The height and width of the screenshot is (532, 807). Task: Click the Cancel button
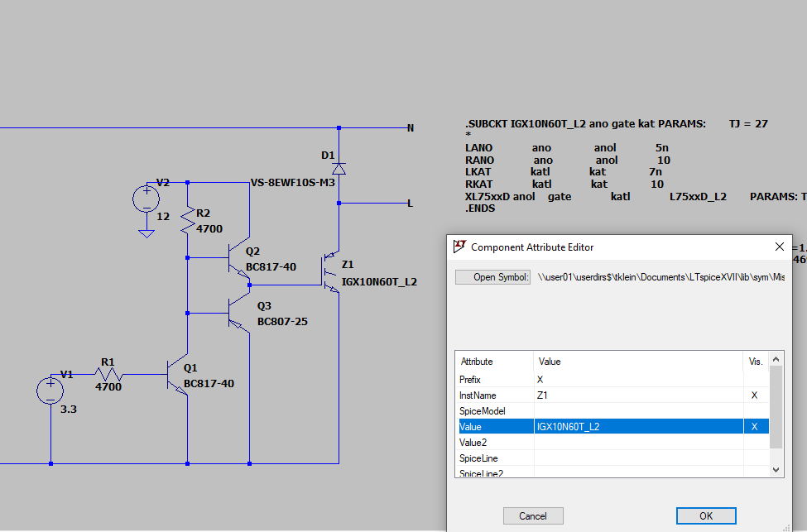click(533, 515)
